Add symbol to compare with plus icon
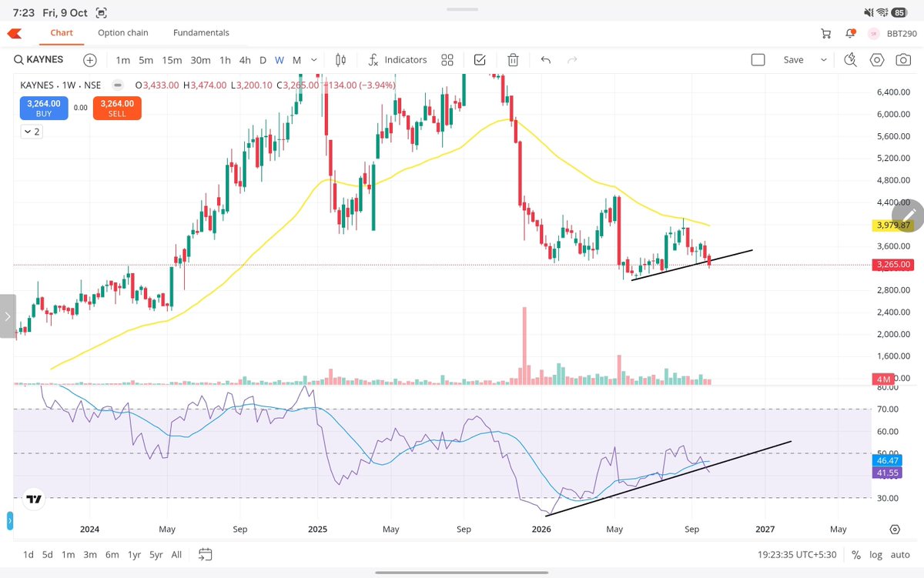This screenshot has height=578, width=924. pyautogui.click(x=90, y=60)
